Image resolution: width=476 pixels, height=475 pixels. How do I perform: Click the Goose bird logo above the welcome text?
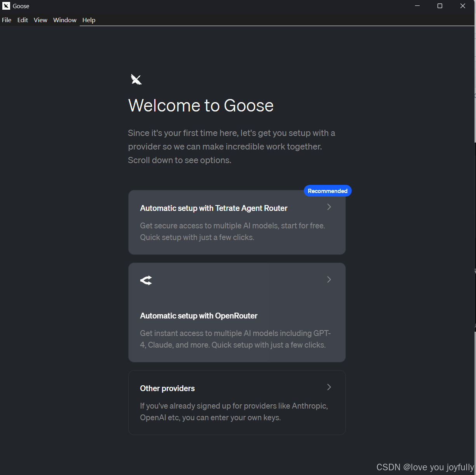(x=136, y=79)
